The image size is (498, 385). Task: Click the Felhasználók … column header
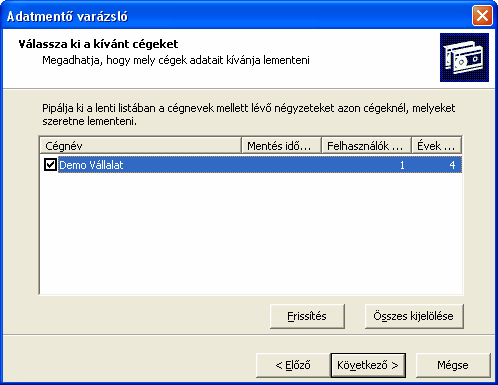[x=366, y=146]
